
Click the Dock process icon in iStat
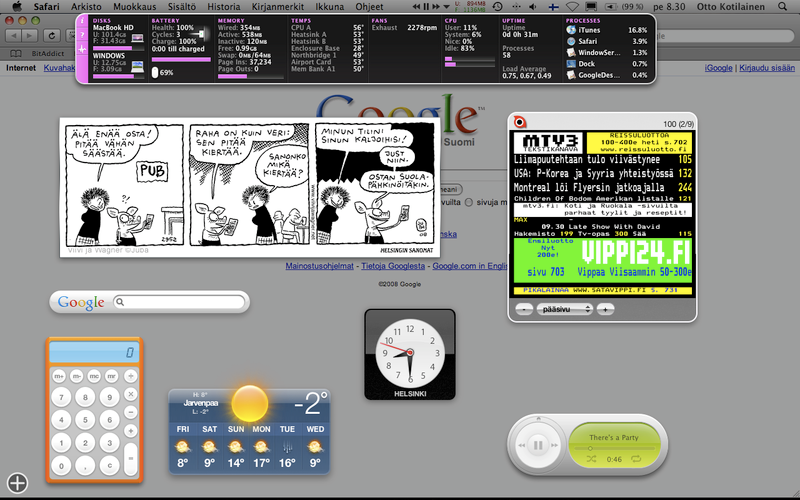pyautogui.click(x=571, y=64)
